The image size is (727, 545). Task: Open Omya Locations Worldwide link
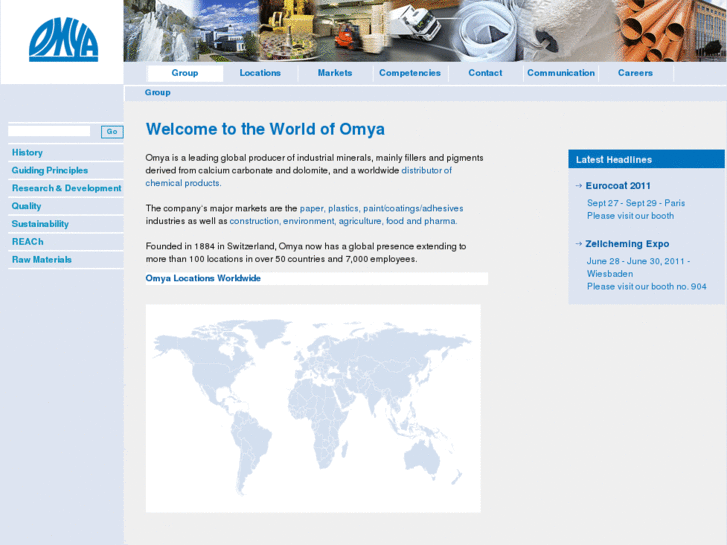[203, 278]
